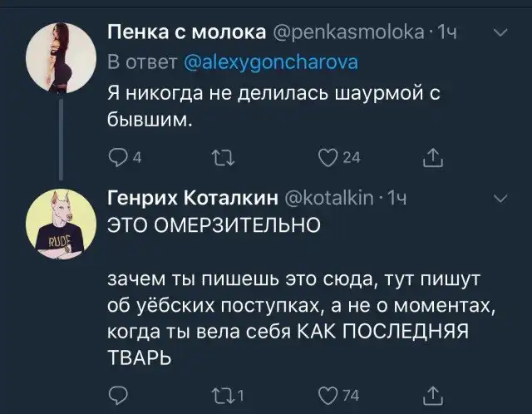Retweet Генрих Коталкин's tweet
Image resolution: width=532 pixels, height=414 pixels.
pyautogui.click(x=222, y=395)
